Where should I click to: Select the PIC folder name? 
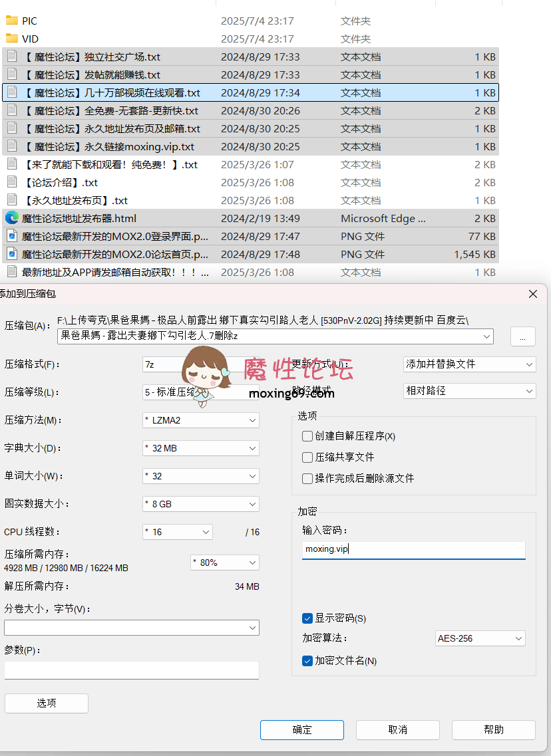29,21
